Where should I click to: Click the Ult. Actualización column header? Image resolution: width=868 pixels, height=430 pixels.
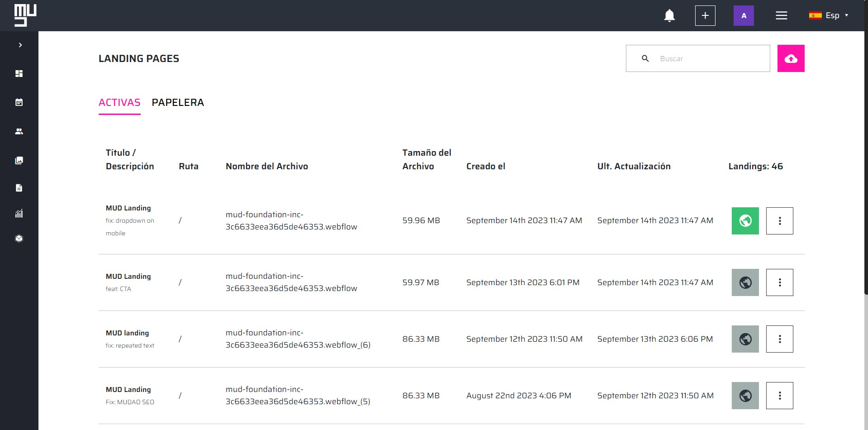(634, 166)
